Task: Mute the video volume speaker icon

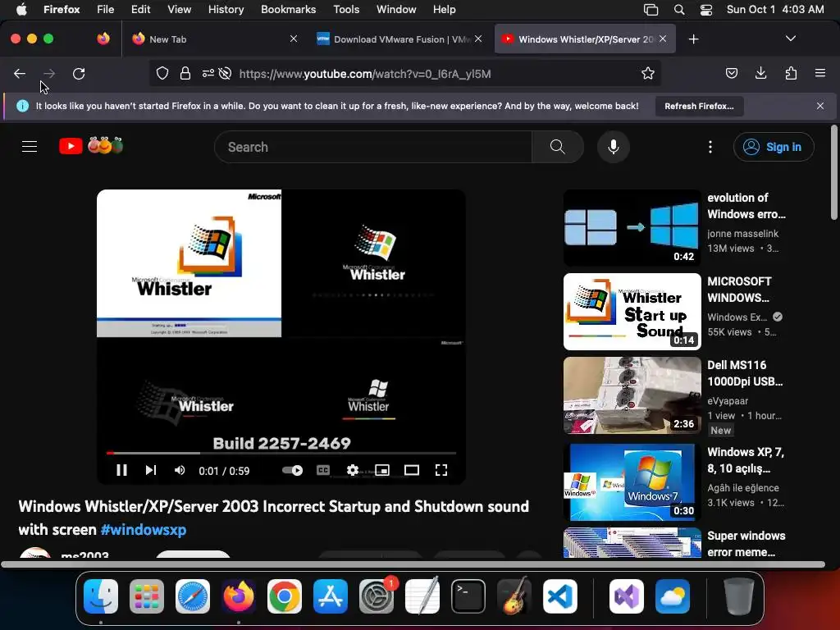Action: point(180,470)
